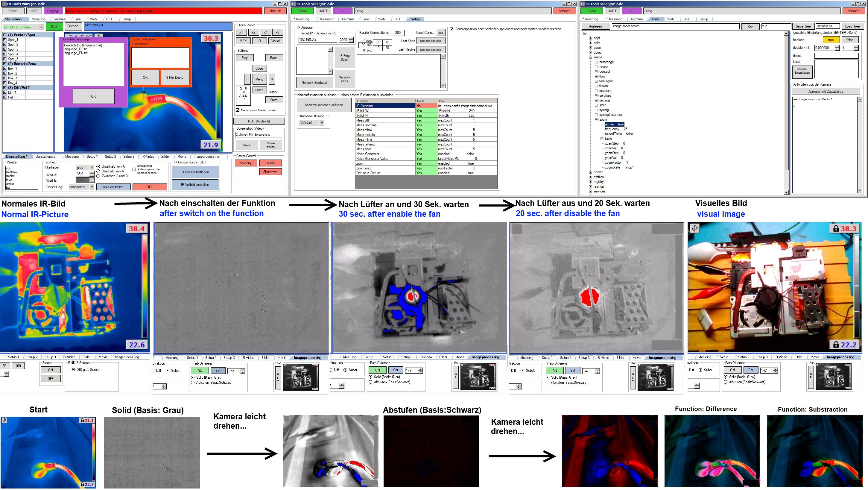This screenshot has width=868, height=490.
Task: Click the NUC (Abgleich) button
Action: pos(259,121)
